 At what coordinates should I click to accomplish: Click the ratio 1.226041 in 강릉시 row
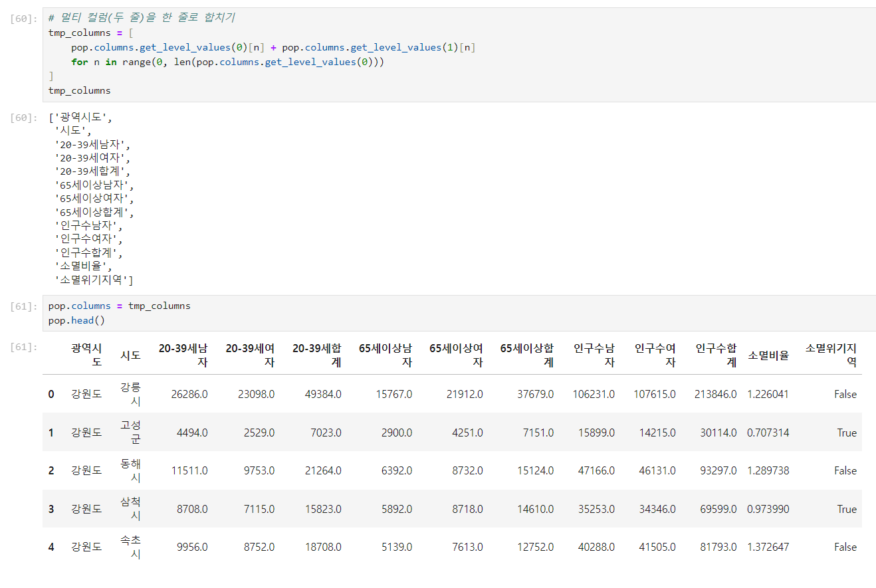(x=768, y=394)
